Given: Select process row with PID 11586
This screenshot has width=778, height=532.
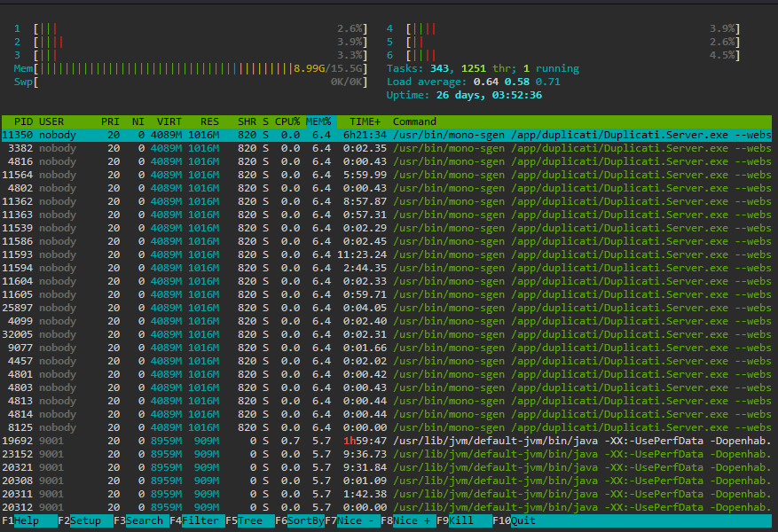Looking at the screenshot, I should coord(387,241).
